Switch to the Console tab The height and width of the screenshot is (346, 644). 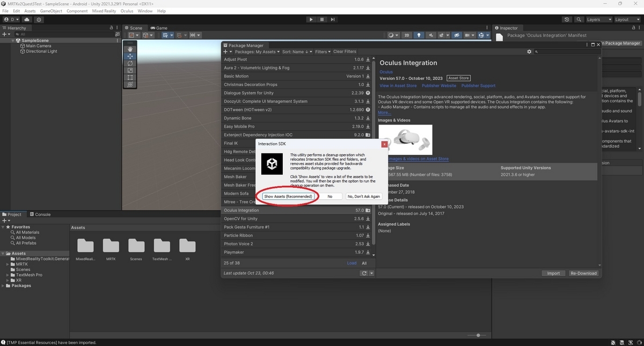click(x=39, y=215)
